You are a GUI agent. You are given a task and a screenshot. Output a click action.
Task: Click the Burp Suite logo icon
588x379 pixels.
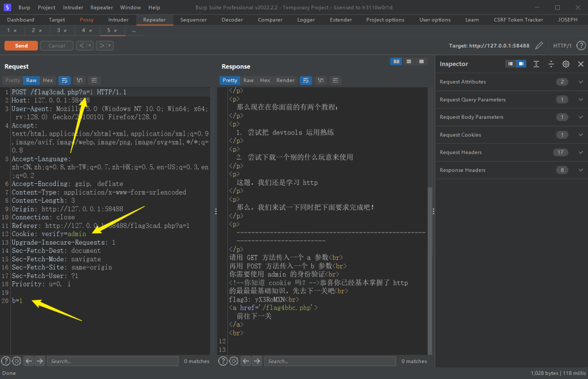tap(7, 7)
